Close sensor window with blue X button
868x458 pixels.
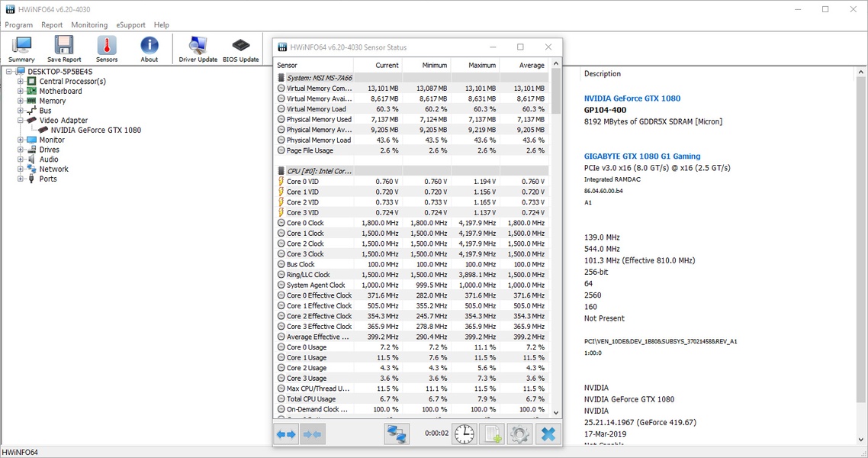tap(547, 434)
